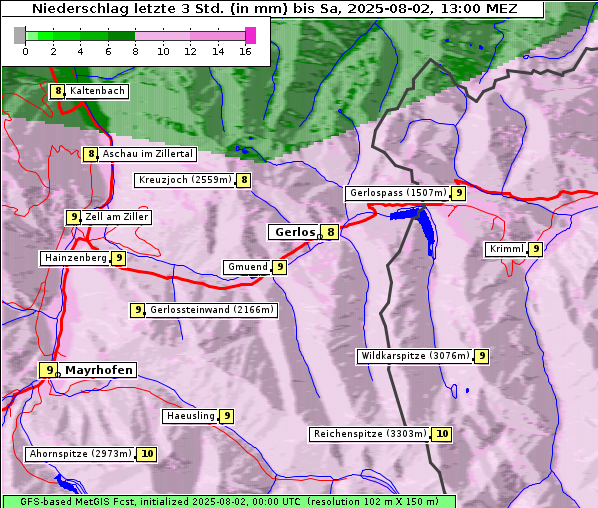This screenshot has width=598, height=508.
Task: Click the Gmuend location label
Action: tap(248, 267)
